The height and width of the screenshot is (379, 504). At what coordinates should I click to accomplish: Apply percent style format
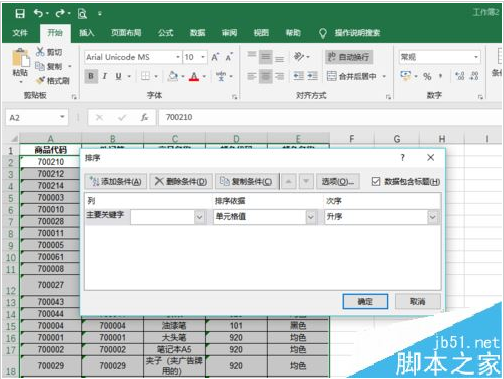427,76
